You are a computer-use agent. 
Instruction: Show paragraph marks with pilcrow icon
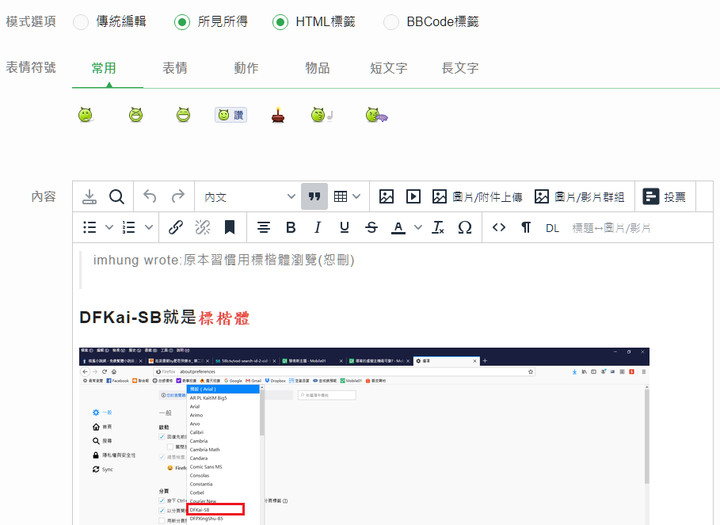[x=526, y=227]
